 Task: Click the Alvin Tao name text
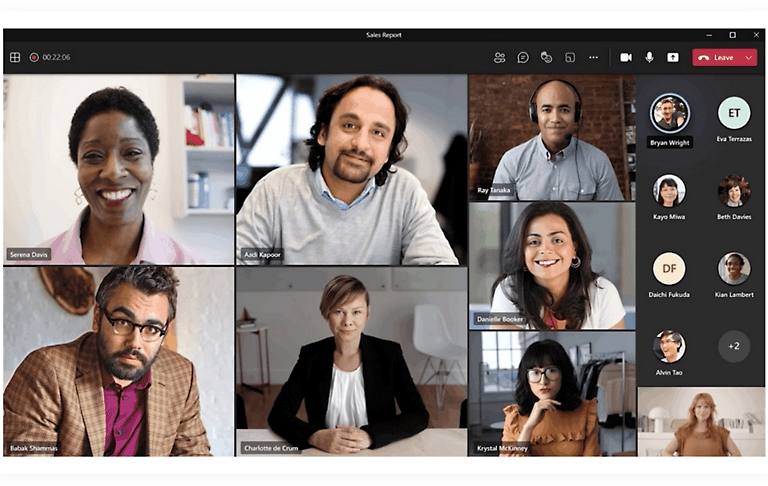click(x=669, y=372)
